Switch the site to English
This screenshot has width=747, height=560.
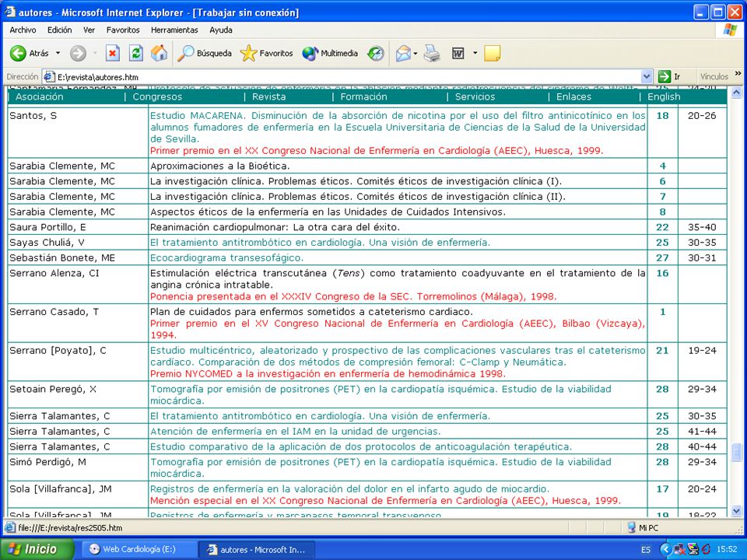point(664,96)
